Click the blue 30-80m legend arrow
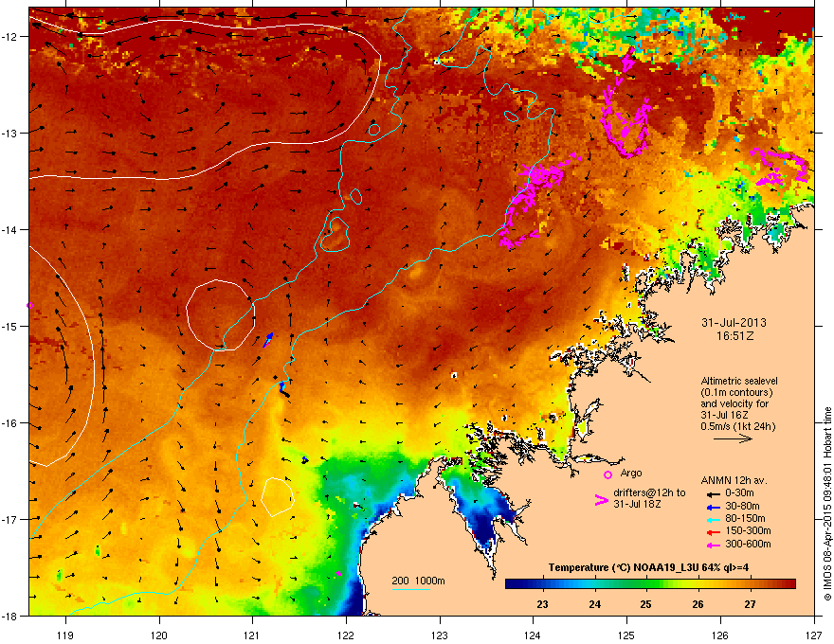This screenshot has height=644, width=834. 712,507
